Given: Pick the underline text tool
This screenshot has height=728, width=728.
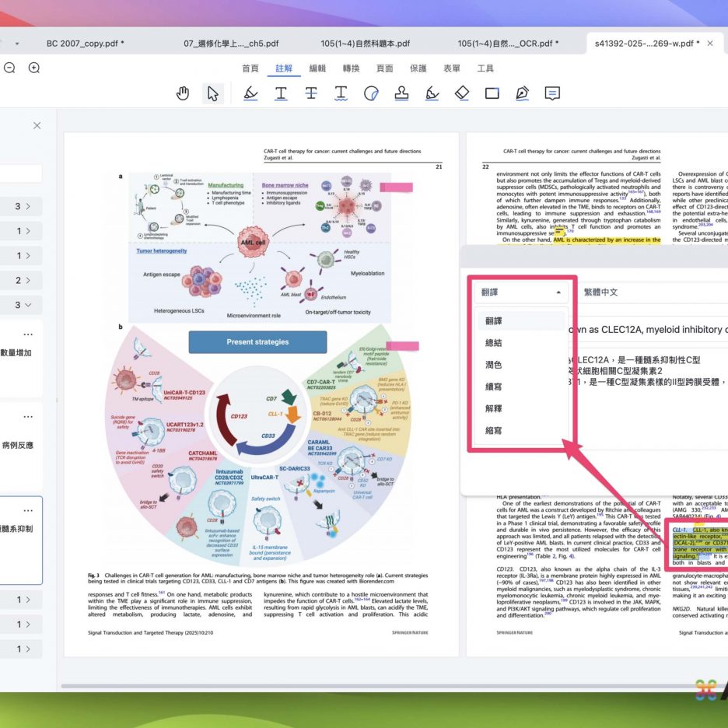Looking at the screenshot, I should point(281,94).
